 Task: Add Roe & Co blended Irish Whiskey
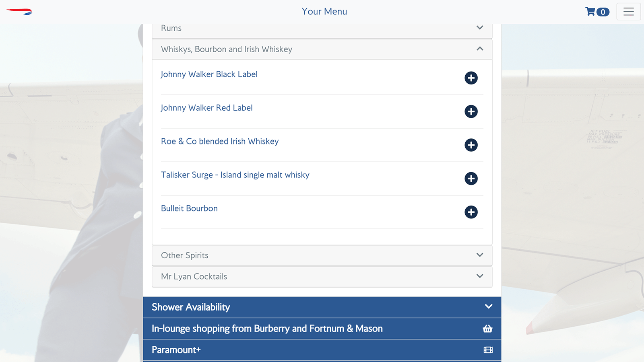tap(471, 145)
